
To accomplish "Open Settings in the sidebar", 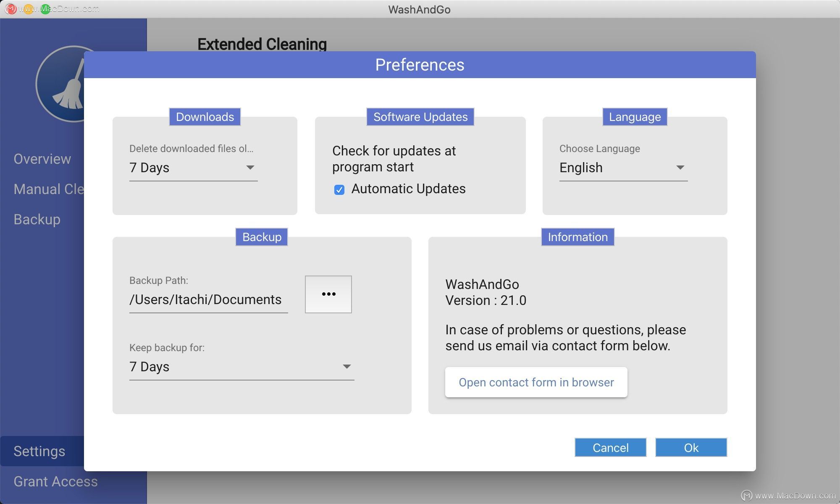I will 42,451.
